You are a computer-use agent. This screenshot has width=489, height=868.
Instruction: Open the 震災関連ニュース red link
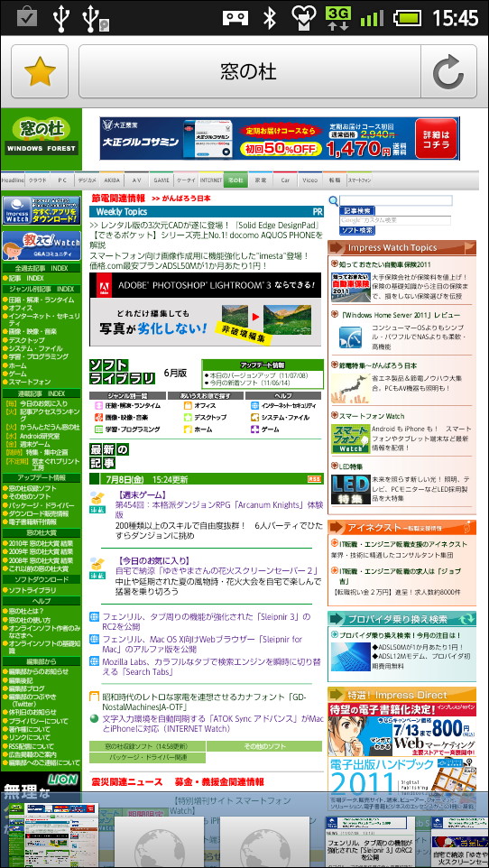pyautogui.click(x=127, y=782)
